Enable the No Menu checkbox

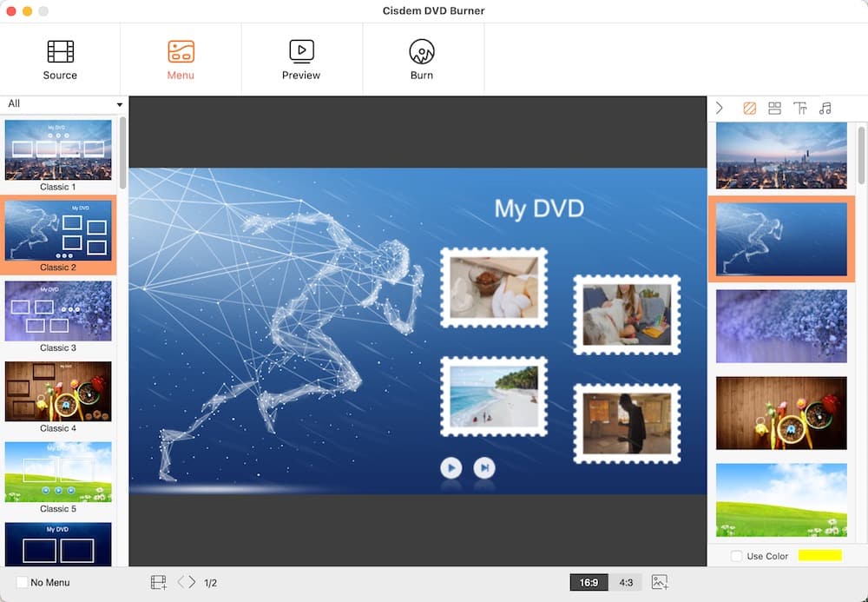click(23, 582)
